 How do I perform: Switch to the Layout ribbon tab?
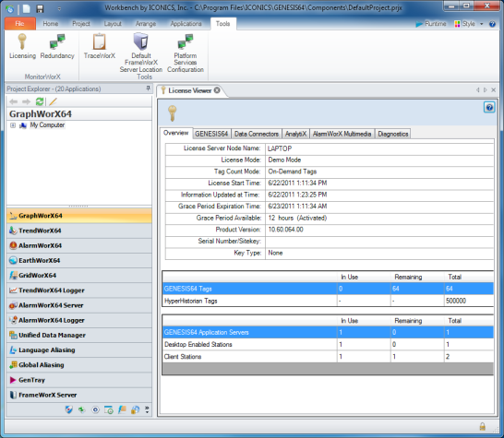[113, 24]
